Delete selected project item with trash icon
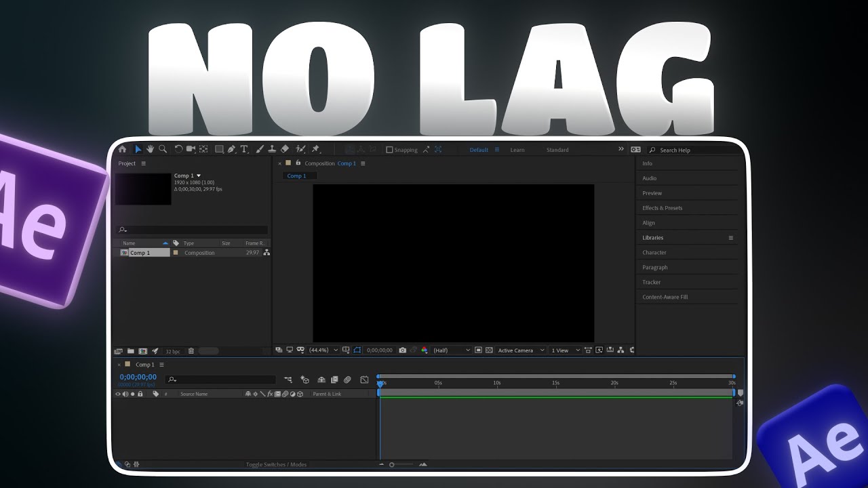This screenshot has width=868, height=488. pos(191,351)
